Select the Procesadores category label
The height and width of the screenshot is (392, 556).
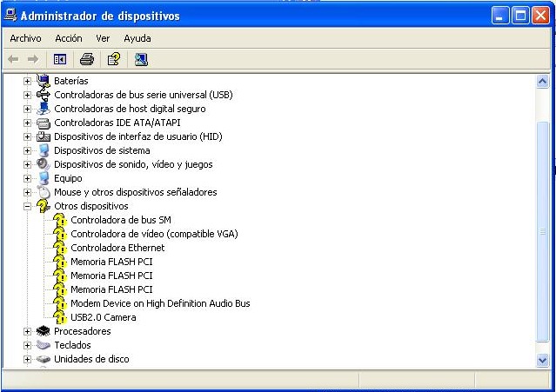83,331
